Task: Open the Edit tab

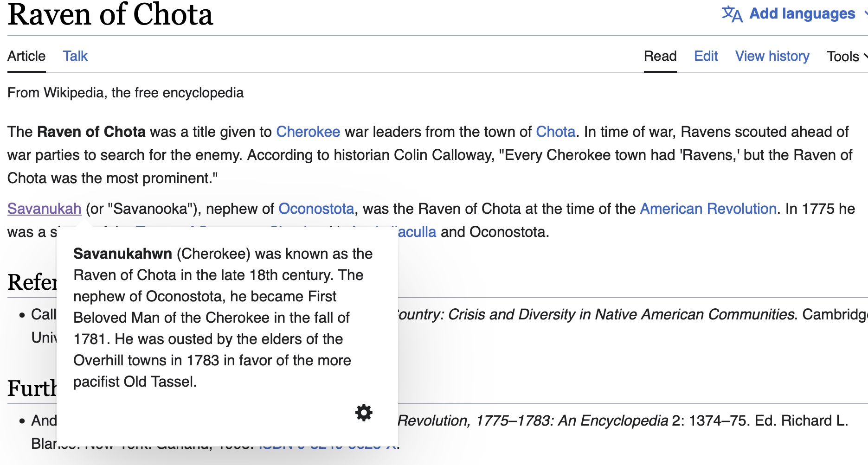Action: [706, 56]
